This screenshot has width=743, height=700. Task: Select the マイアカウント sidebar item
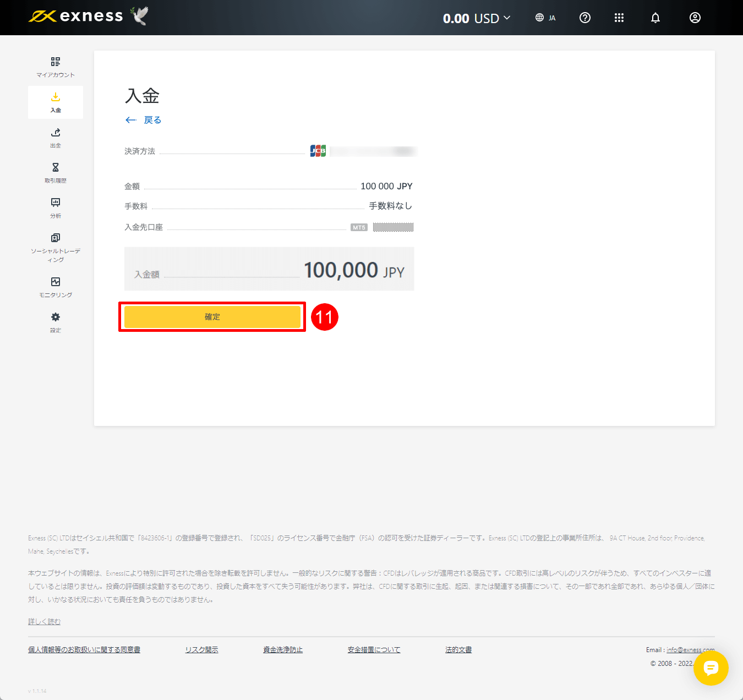[x=55, y=66]
